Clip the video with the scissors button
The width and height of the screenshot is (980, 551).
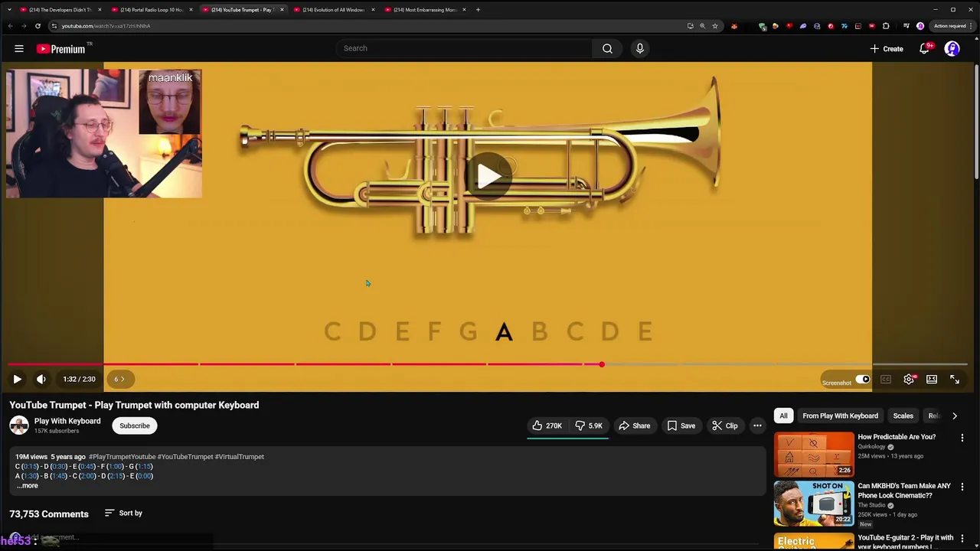click(x=724, y=425)
